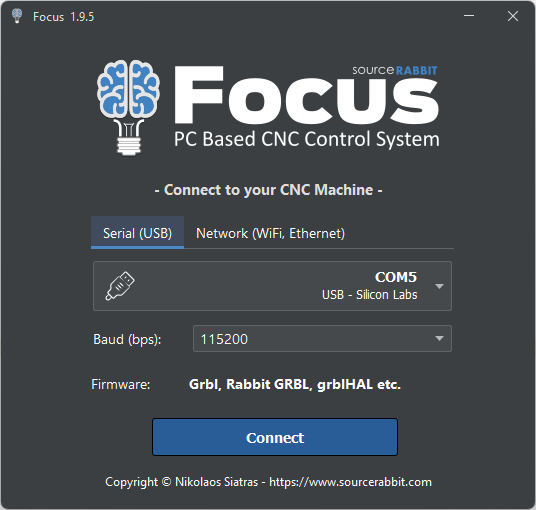Click the USB plug connector icon

[120, 286]
